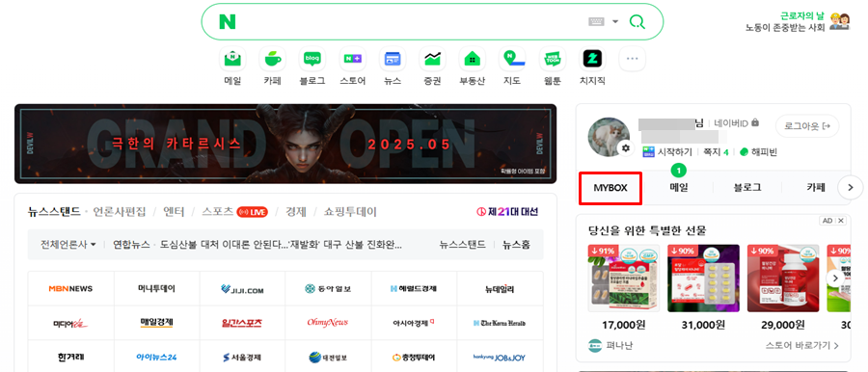The width and height of the screenshot is (868, 372).
Task: Open the News shortcut icon
Action: [393, 59]
